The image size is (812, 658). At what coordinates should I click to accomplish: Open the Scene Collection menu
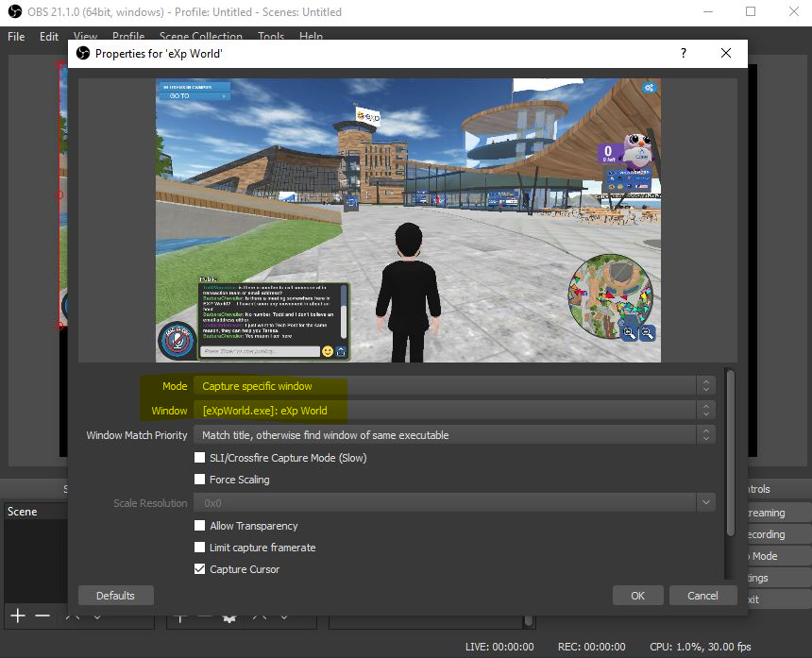pyautogui.click(x=201, y=36)
